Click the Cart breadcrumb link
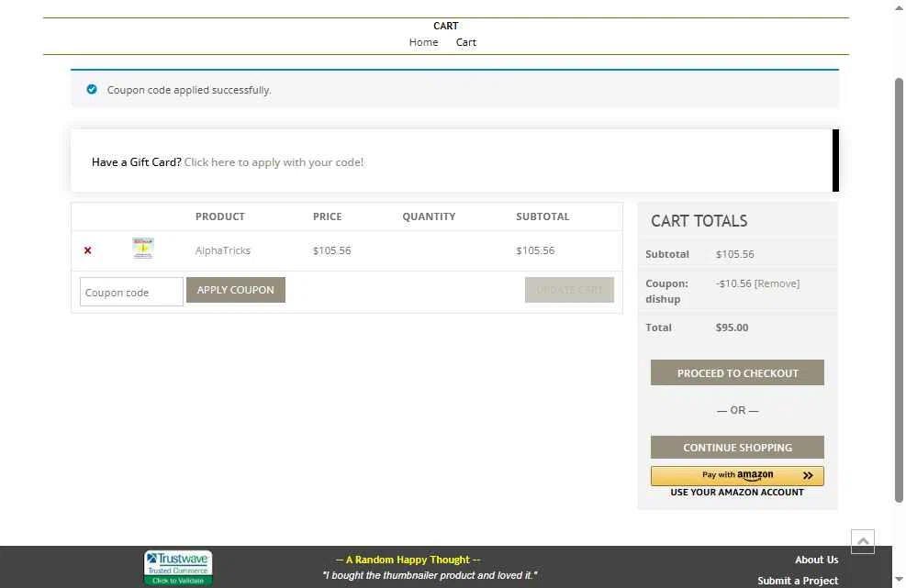 (465, 42)
